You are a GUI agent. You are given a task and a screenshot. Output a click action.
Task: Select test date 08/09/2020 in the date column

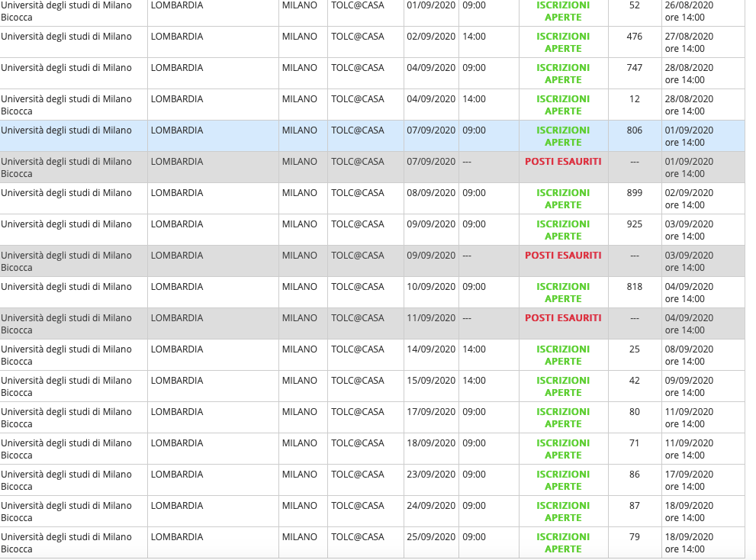click(431, 193)
